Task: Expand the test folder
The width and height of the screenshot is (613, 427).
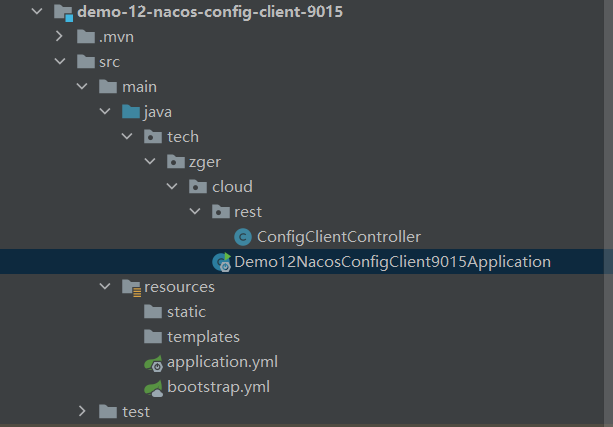Action: (82, 411)
